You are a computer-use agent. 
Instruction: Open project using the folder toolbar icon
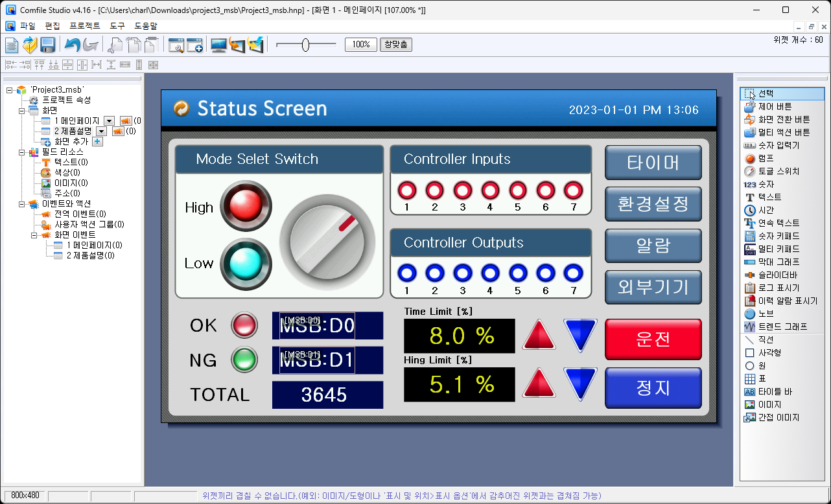click(x=30, y=45)
